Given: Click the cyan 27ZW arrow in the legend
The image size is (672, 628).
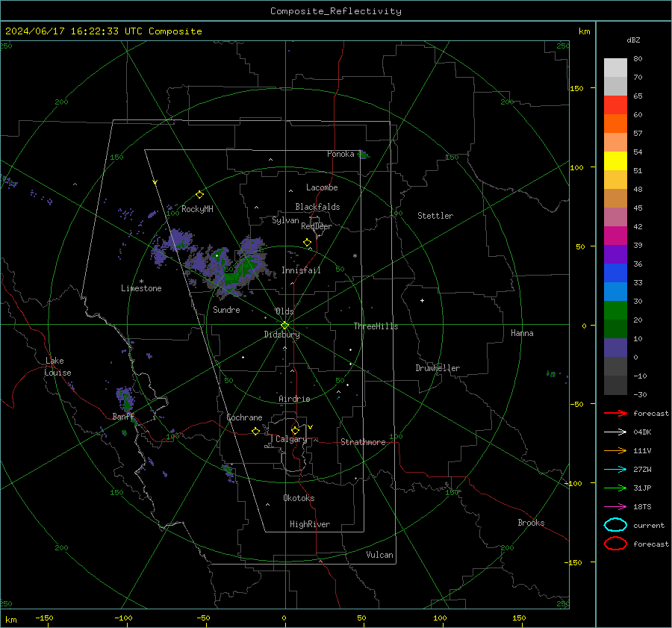Looking at the screenshot, I should pyautogui.click(x=615, y=470).
